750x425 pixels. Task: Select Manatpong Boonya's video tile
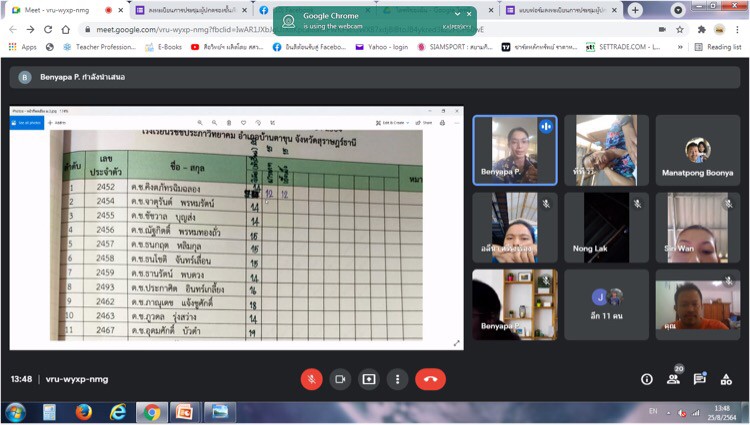coord(697,150)
